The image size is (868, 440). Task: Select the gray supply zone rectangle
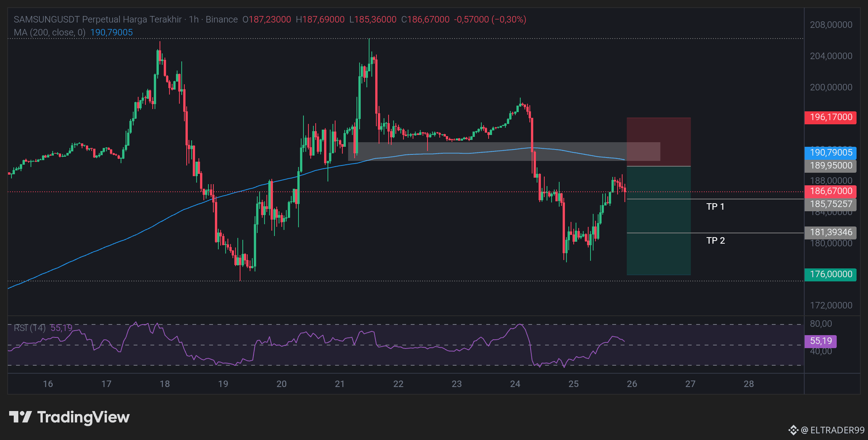click(504, 152)
